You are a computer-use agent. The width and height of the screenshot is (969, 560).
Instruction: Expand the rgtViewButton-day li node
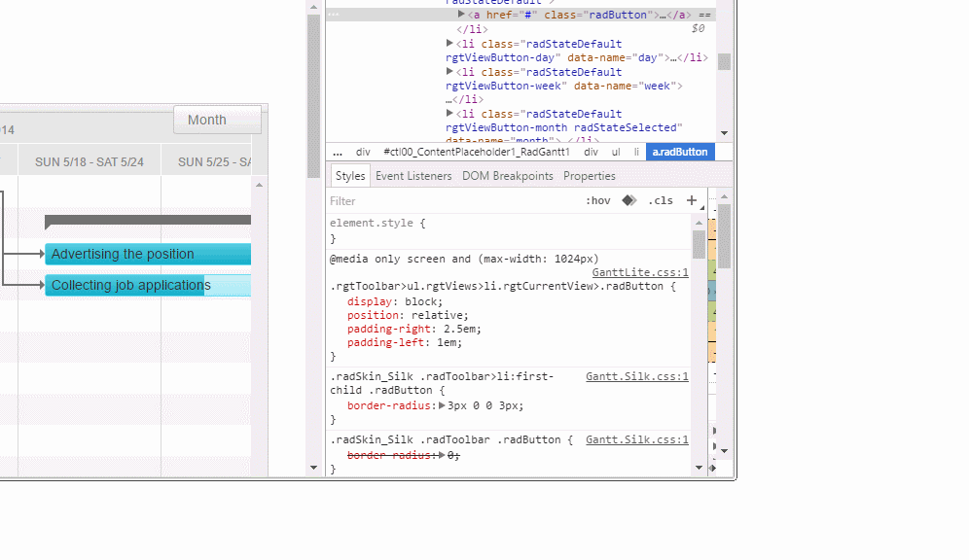coord(449,43)
